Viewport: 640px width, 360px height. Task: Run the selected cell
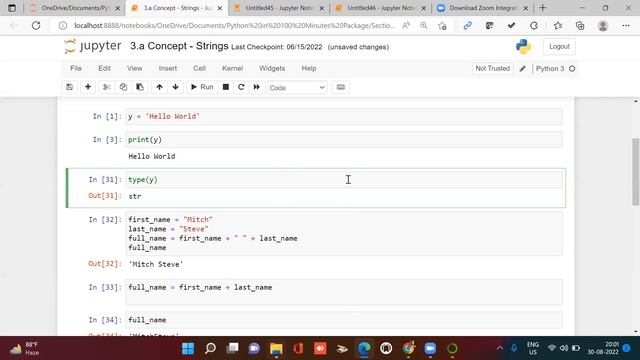(x=202, y=87)
